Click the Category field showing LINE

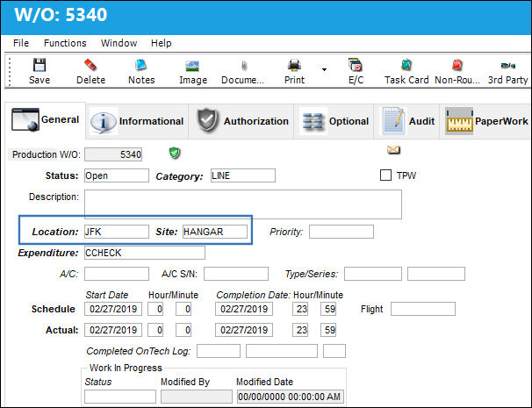243,175
